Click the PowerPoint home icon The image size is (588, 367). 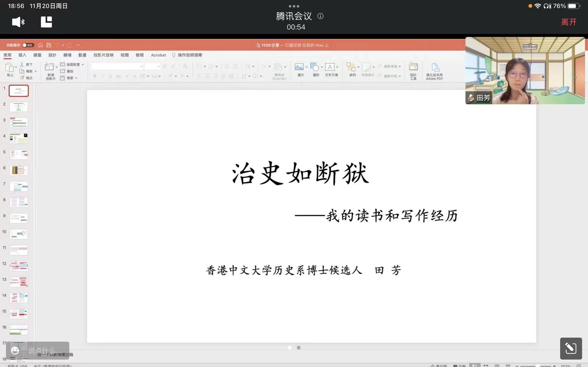40,45
